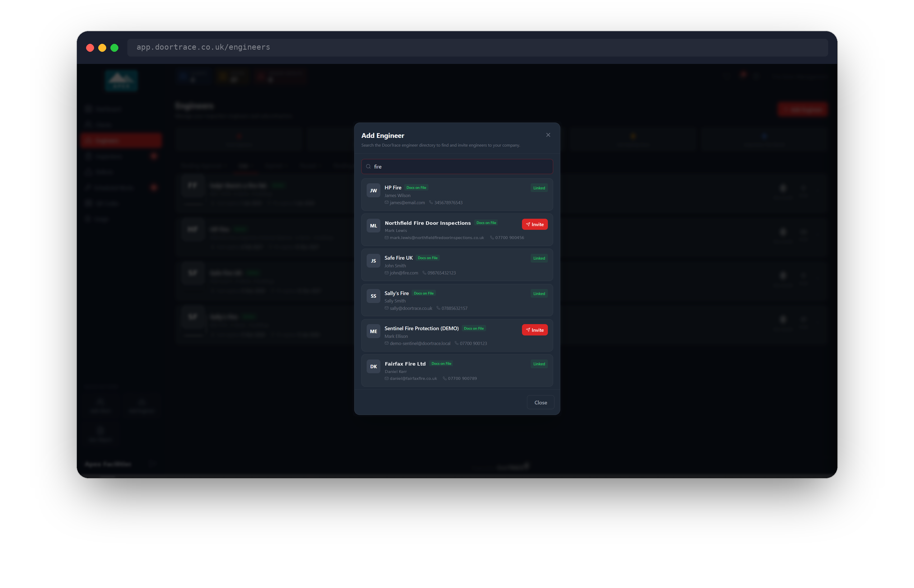This screenshot has height=588, width=914.
Task: Click the ML avatar for Northfield
Action: coord(373,226)
